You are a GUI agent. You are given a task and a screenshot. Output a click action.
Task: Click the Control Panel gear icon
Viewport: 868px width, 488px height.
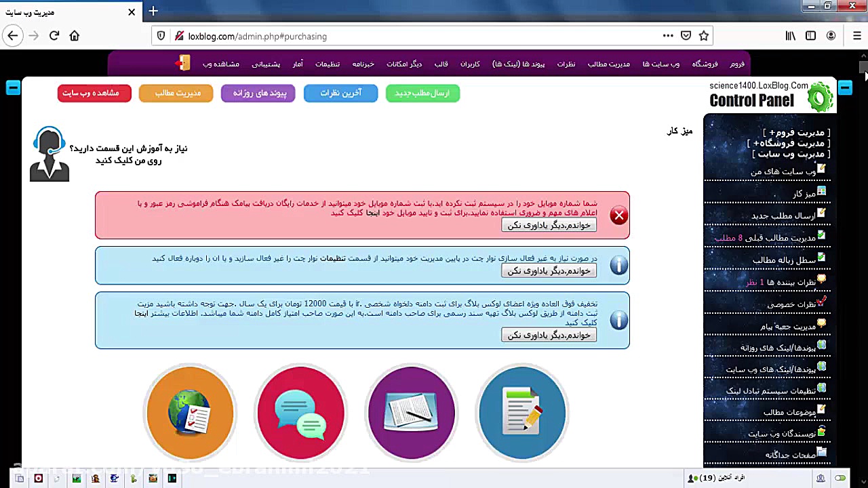820,97
